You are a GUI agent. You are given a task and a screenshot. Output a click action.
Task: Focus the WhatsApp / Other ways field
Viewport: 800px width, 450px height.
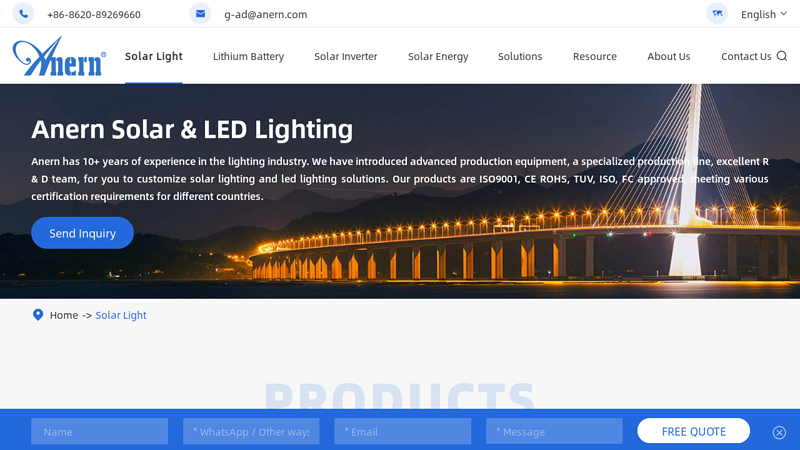[251, 431]
